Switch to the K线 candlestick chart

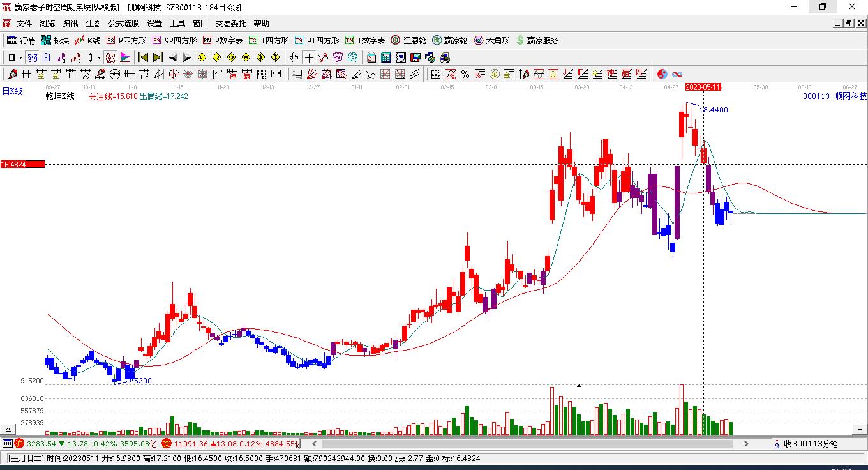tap(87, 40)
